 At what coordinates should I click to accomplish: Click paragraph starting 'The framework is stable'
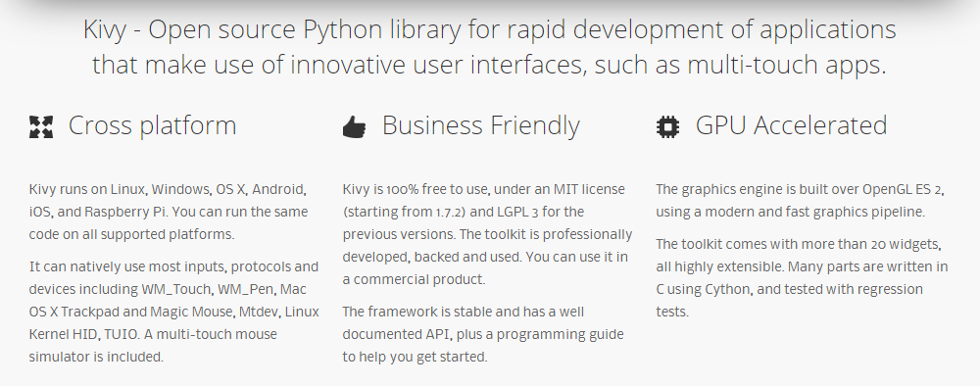tap(483, 334)
